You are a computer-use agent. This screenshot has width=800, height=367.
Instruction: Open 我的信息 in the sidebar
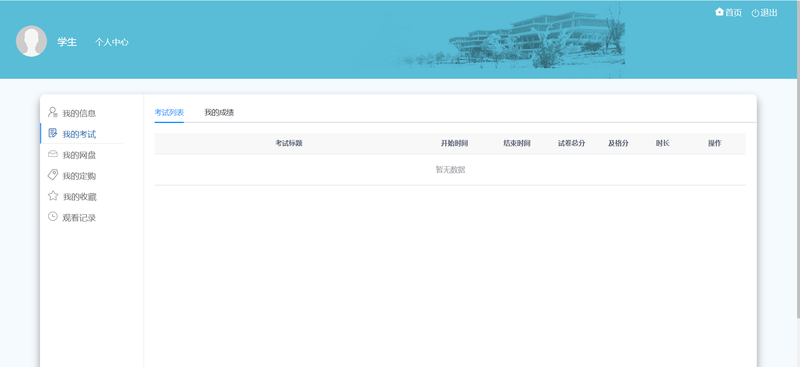click(x=79, y=113)
